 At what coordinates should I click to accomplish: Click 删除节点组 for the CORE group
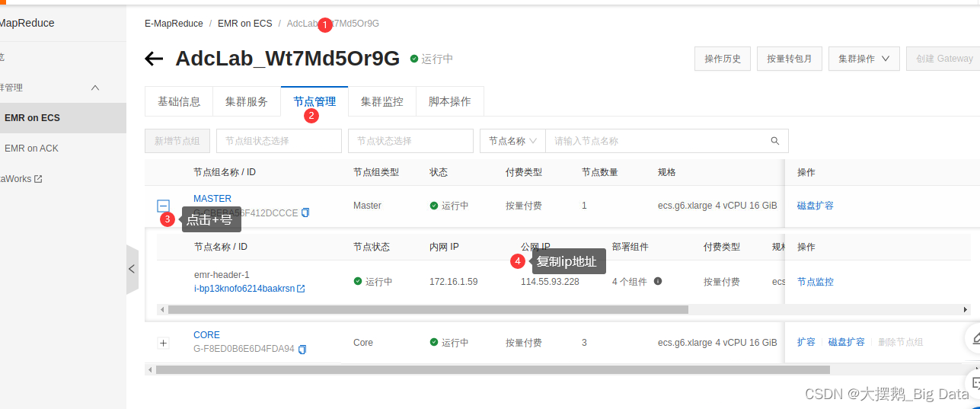(900, 342)
